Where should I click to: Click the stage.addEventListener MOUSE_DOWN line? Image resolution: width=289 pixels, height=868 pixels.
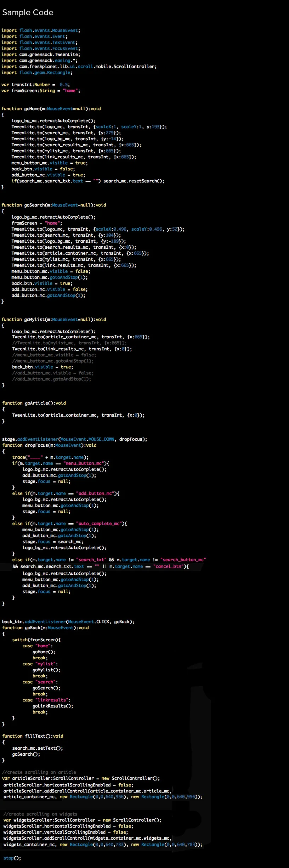[75, 439]
